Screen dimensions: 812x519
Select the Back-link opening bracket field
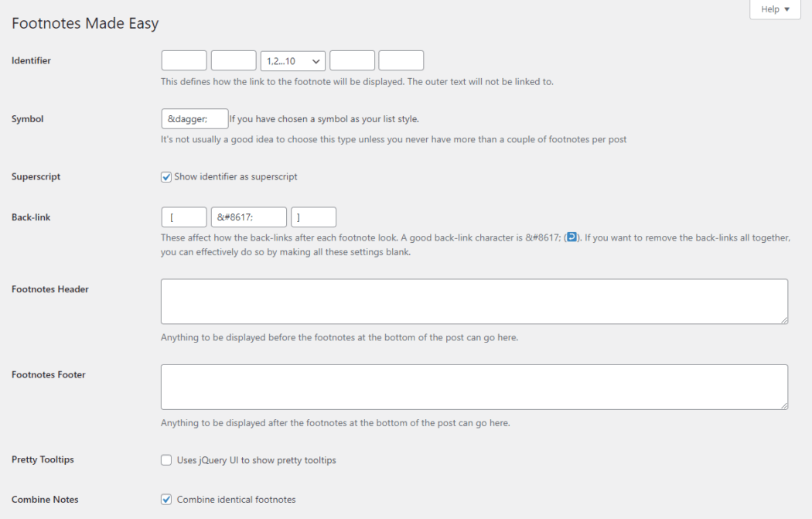point(183,217)
